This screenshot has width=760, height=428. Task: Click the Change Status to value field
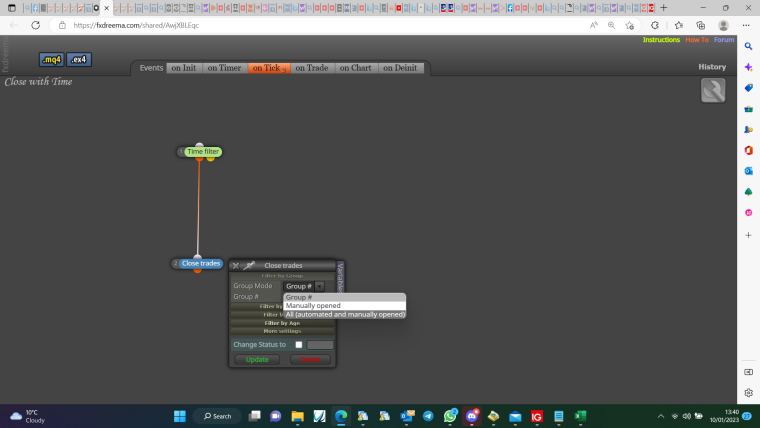320,345
